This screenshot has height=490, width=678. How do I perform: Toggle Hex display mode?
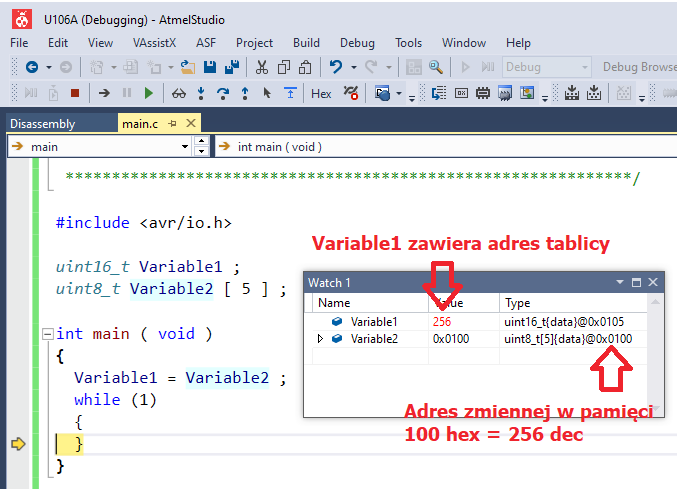click(321, 93)
